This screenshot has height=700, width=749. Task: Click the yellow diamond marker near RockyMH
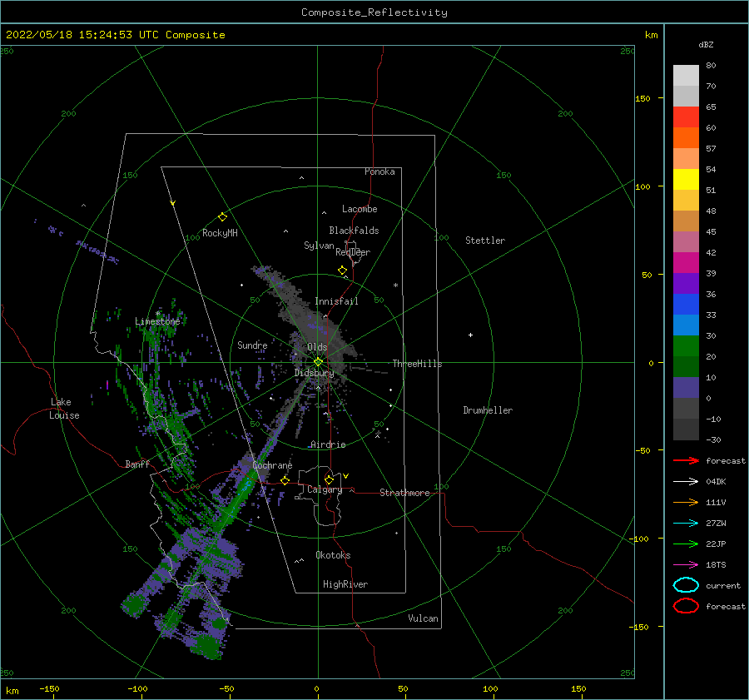click(222, 217)
